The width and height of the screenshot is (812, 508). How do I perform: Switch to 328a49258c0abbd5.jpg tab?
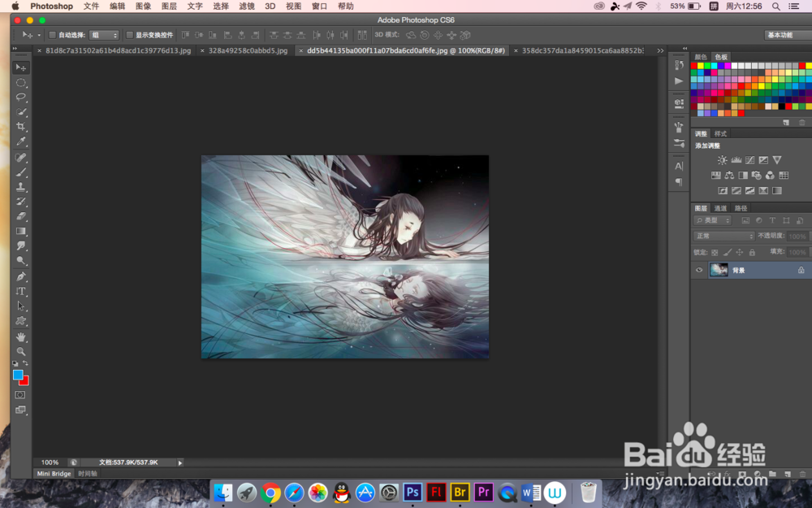(x=248, y=50)
